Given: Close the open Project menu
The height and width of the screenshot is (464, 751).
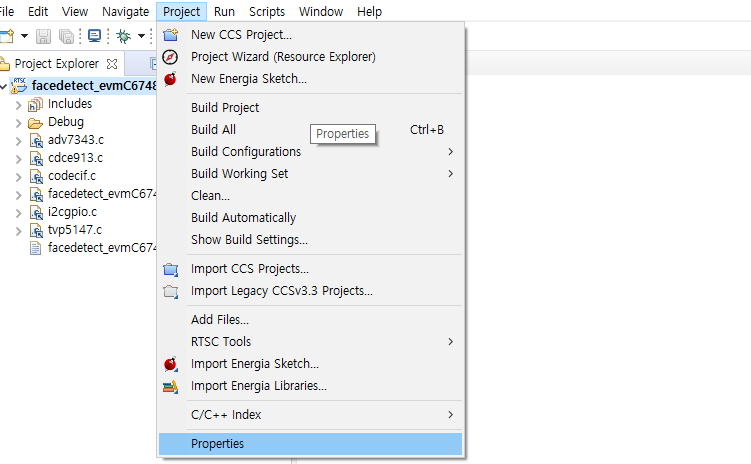Looking at the screenshot, I should (182, 11).
